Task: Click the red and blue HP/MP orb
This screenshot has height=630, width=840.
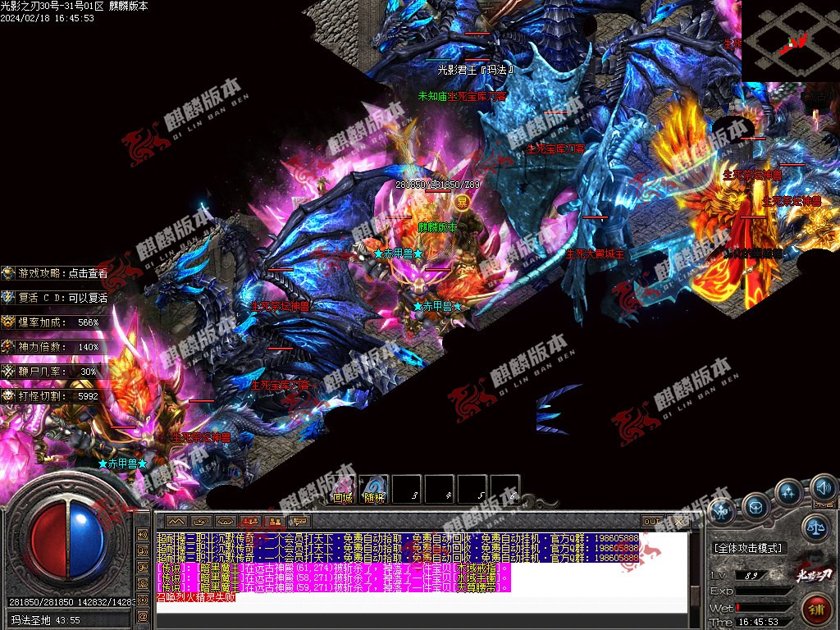Action: (69, 539)
